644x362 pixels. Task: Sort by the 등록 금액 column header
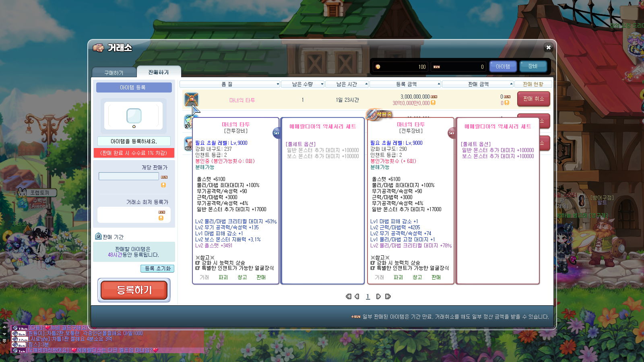[x=405, y=84]
